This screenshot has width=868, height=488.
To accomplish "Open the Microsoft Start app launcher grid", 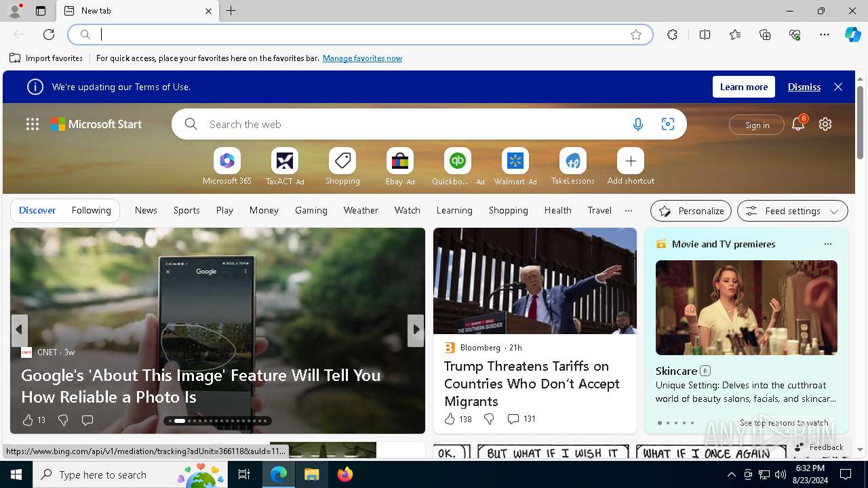I will point(33,124).
